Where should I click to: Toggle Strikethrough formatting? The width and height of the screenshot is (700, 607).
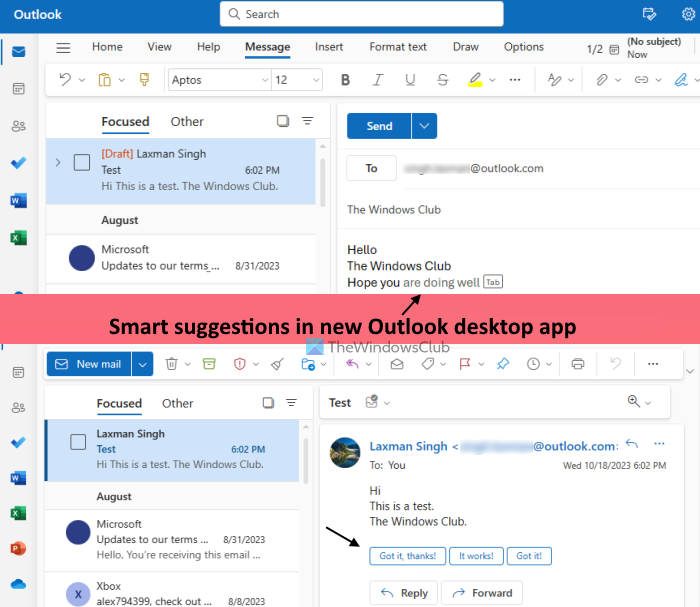[442, 80]
